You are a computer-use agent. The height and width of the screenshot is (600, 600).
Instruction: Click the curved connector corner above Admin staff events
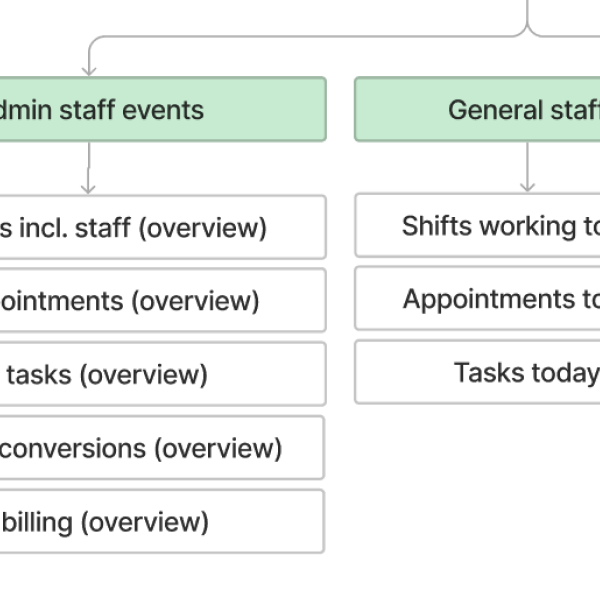pyautogui.click(x=96, y=44)
